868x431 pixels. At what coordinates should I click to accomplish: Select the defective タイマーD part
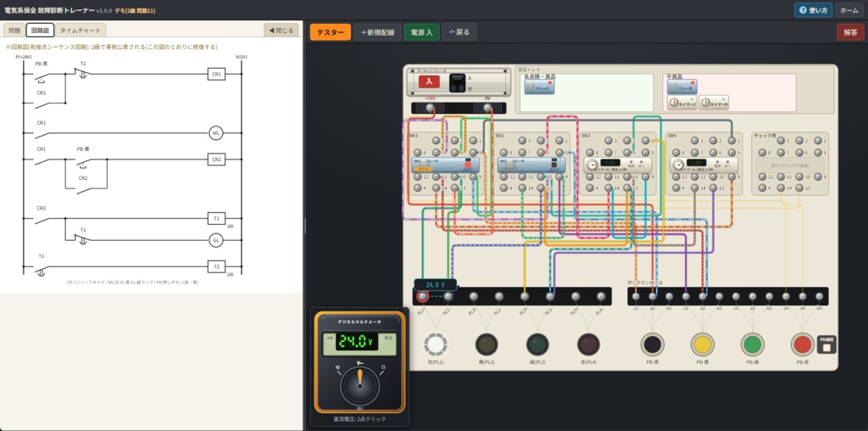click(x=714, y=103)
